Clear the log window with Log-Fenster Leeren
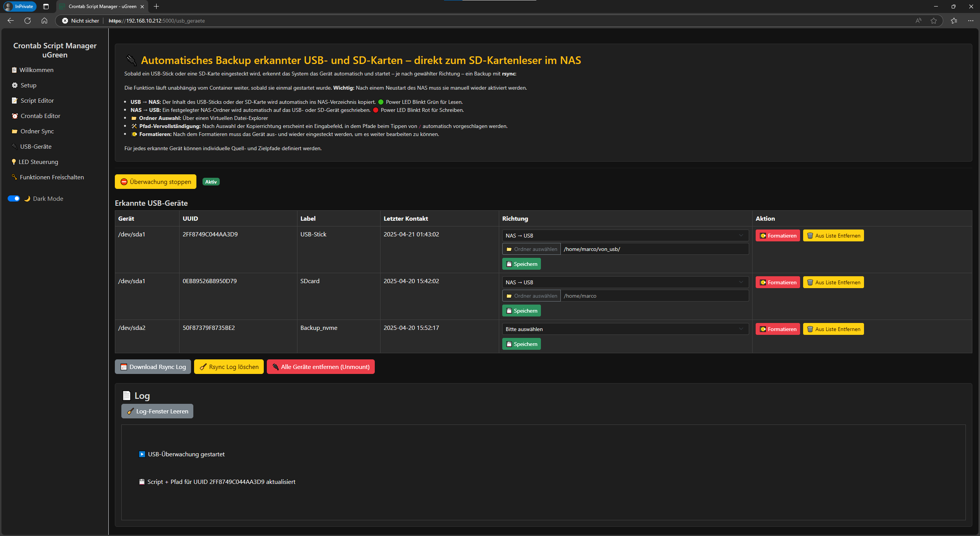The image size is (980, 536). tap(157, 411)
